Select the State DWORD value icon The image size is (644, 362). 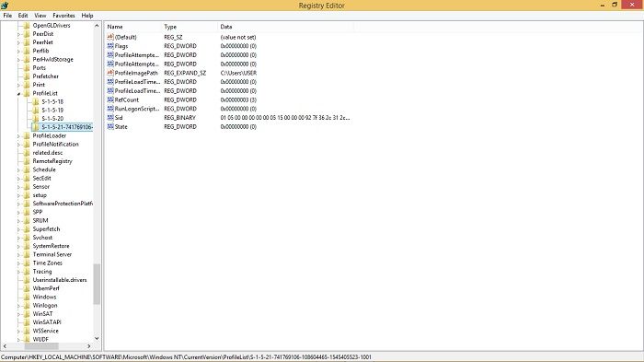coord(110,127)
